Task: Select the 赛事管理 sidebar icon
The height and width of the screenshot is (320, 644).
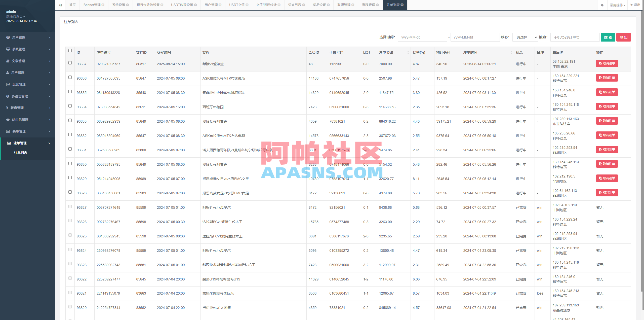Action: click(x=8, y=131)
